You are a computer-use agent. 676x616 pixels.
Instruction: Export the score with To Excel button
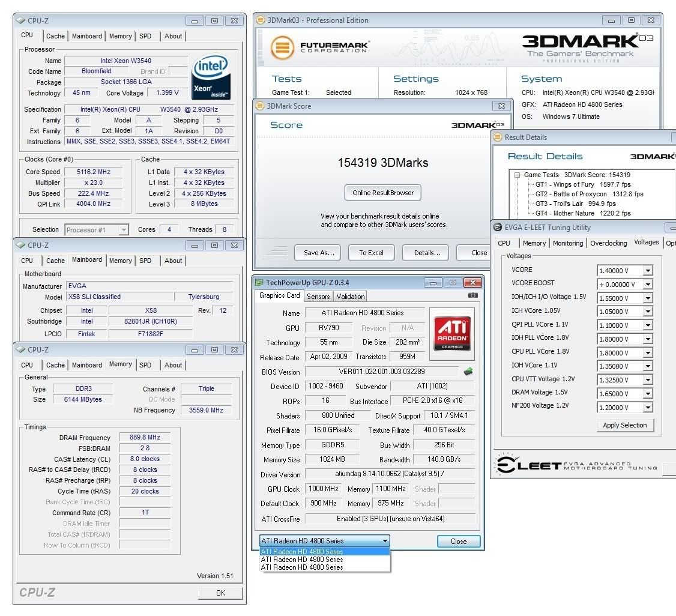coord(371,253)
